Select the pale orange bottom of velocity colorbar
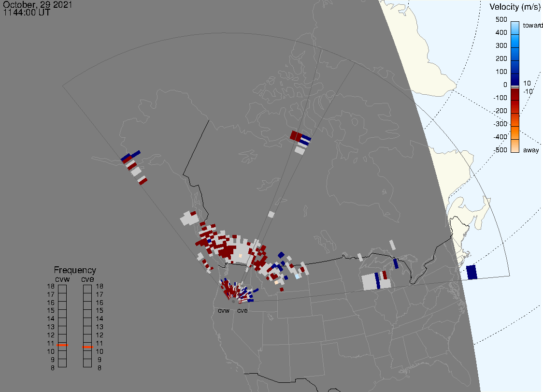 (515, 146)
